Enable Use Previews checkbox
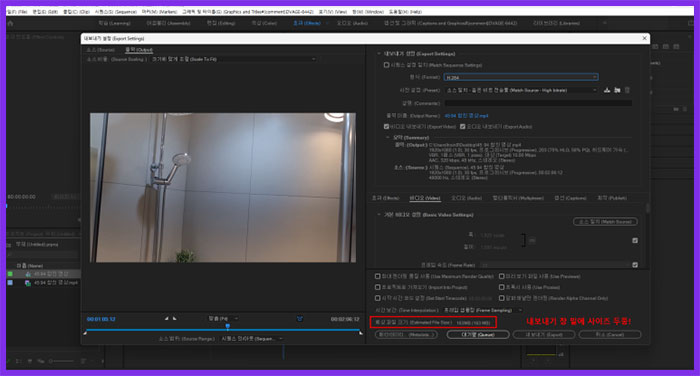The width and height of the screenshot is (700, 376). 501,276
